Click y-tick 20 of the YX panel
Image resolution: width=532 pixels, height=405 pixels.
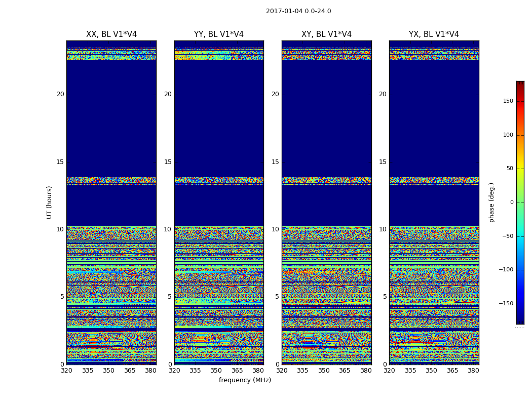pyautogui.click(x=383, y=94)
